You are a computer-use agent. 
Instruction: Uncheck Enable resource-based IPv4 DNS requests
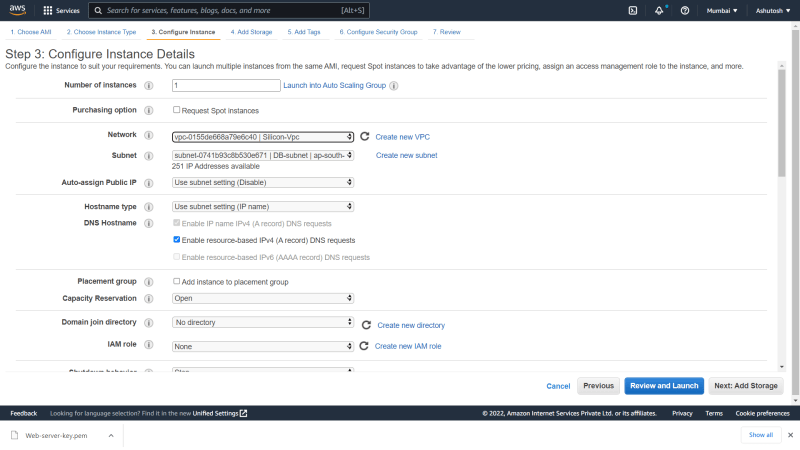pos(177,239)
